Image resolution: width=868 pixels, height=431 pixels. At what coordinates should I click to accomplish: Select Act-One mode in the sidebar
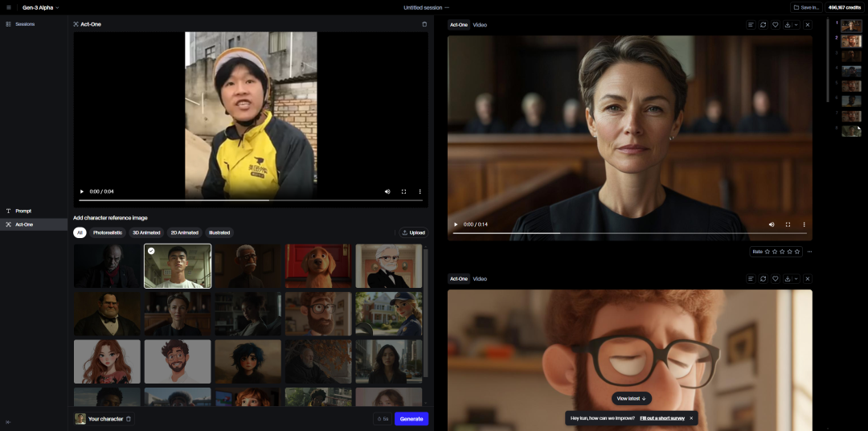33,224
